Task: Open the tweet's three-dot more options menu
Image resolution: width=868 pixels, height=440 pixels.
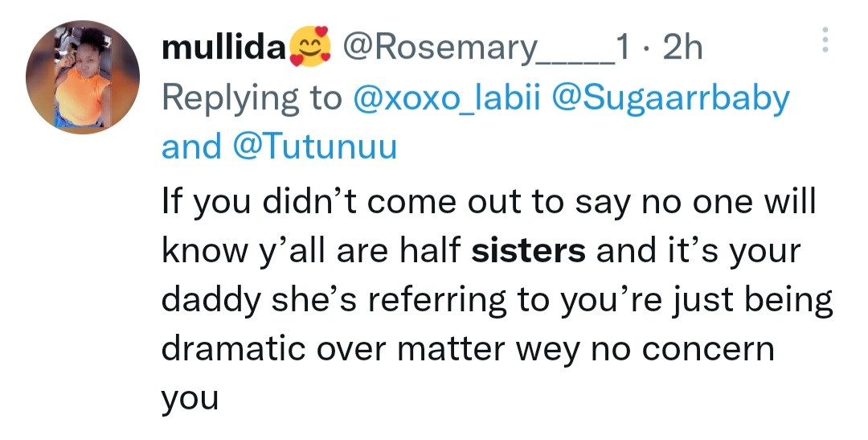Action: [823, 39]
